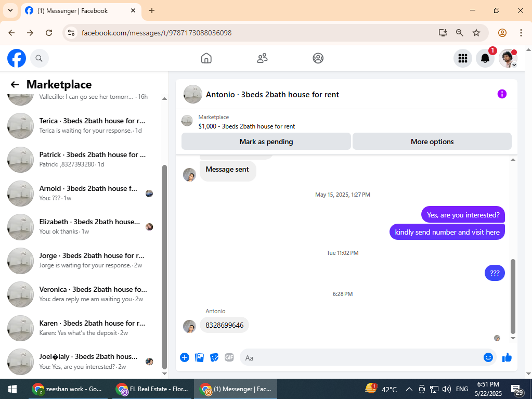Open the Facebook logo home link

pos(17,58)
